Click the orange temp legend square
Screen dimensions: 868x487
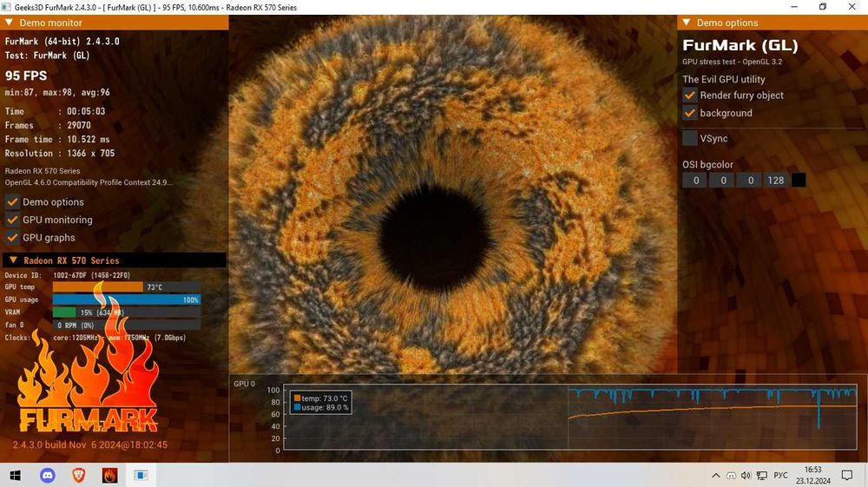297,398
